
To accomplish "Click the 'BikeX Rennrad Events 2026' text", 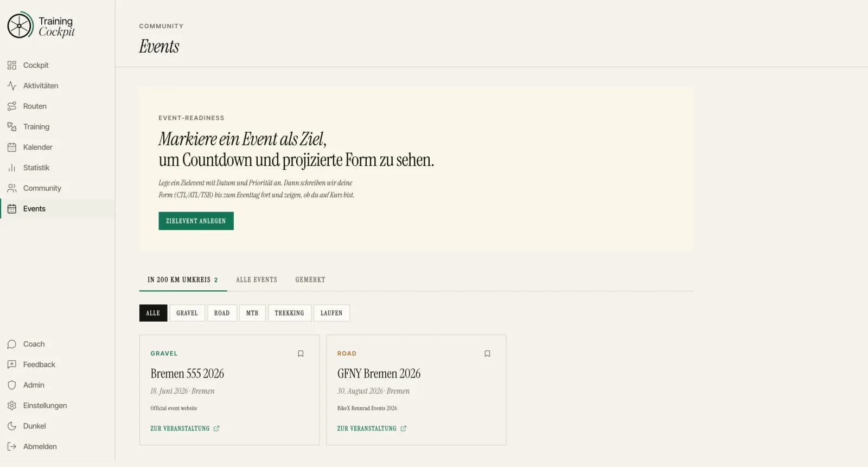I will click(x=367, y=408).
